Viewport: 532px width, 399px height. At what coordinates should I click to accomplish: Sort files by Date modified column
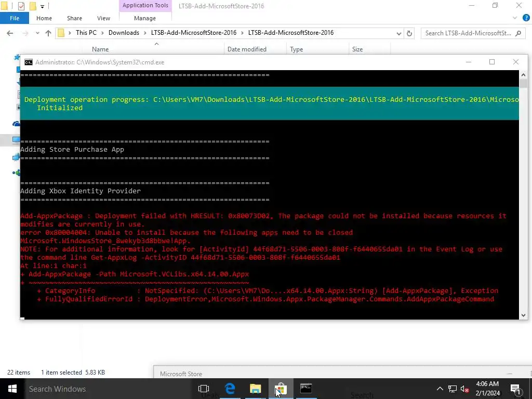pos(247,49)
